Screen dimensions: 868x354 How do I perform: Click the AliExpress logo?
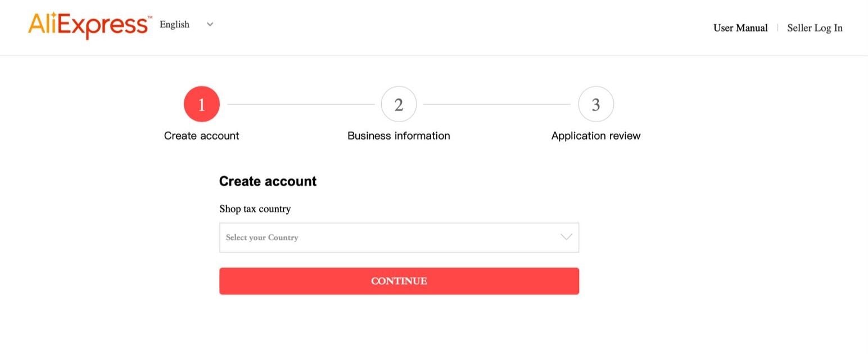(x=88, y=26)
